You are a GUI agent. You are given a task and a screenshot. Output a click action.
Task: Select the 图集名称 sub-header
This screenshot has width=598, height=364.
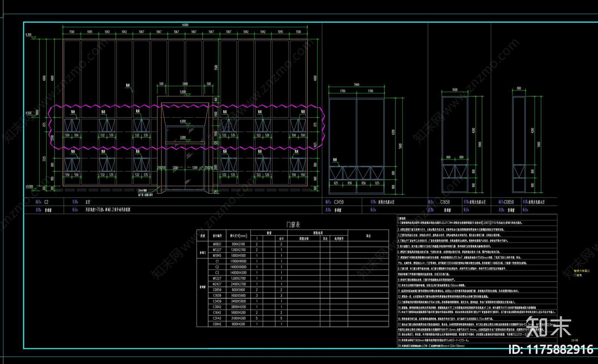304,239
